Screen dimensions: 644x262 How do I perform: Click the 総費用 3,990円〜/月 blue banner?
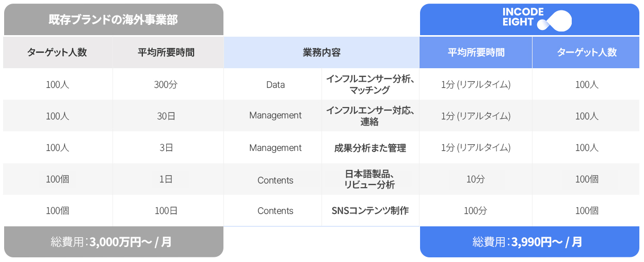(529, 241)
